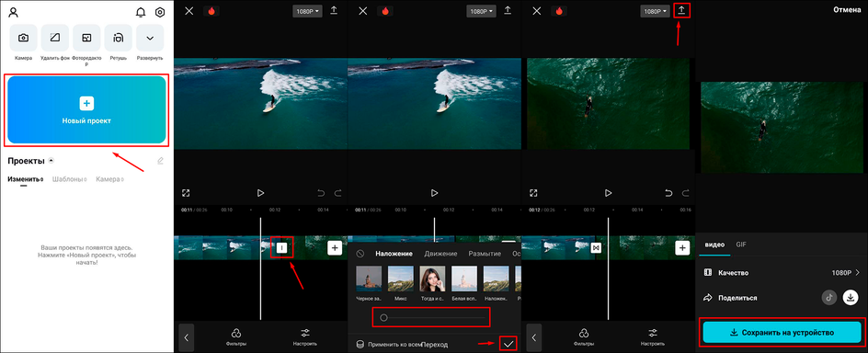868x353 pixels.
Task: Tap Сохранить на устройство button
Action: (x=782, y=333)
